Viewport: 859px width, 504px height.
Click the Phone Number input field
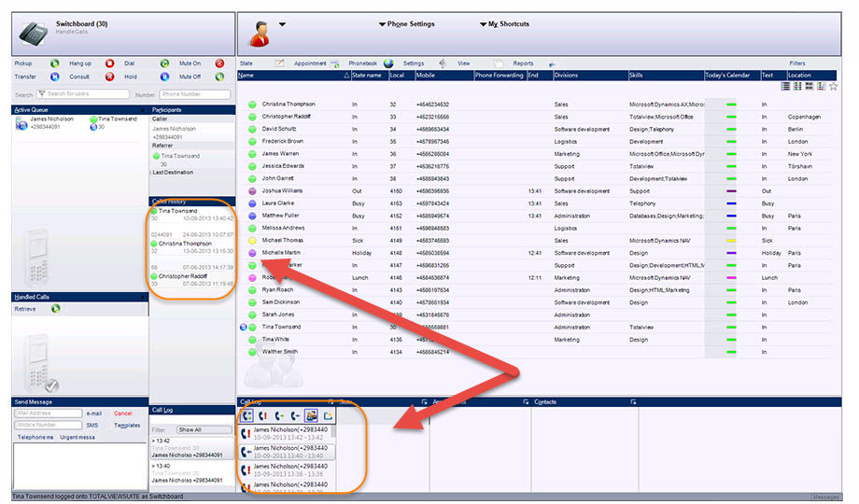tap(194, 94)
